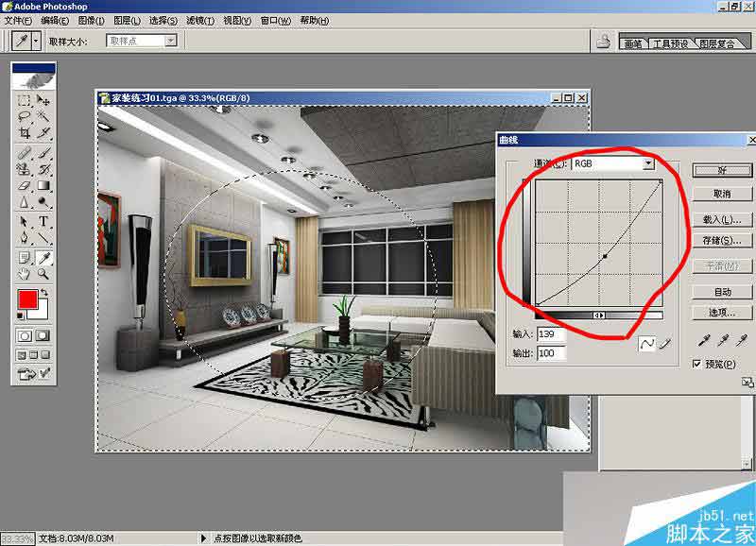The height and width of the screenshot is (546, 756).
Task: Click the 载入(L)... load button
Action: pyautogui.click(x=722, y=220)
